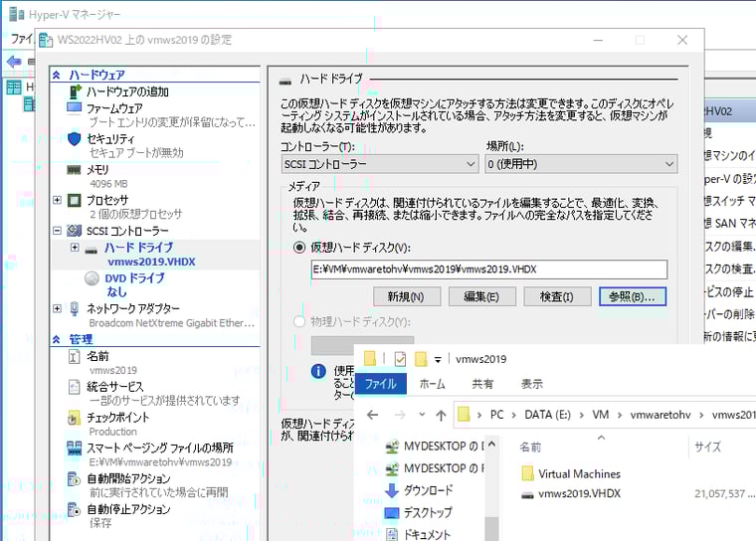Click Explorer navigation pane scroll up arrow
This screenshot has width=756, height=541.
click(x=491, y=445)
